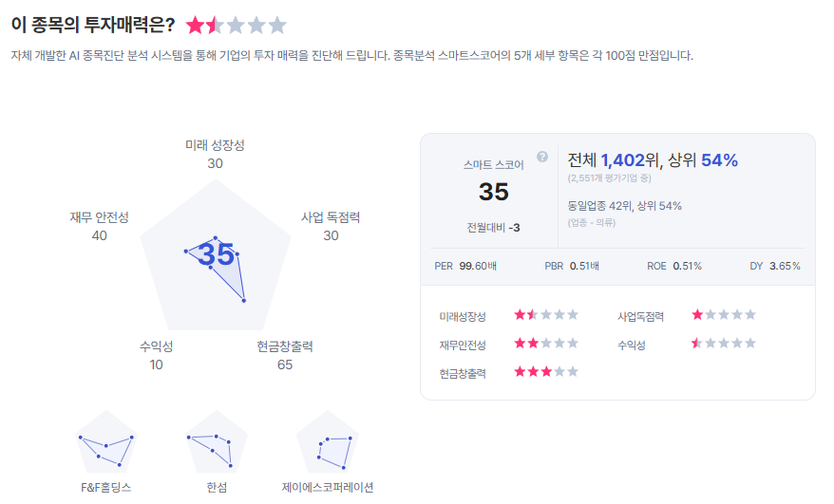The height and width of the screenshot is (504, 834).
Task: Click the smart score help question icon
Action: [542, 157]
